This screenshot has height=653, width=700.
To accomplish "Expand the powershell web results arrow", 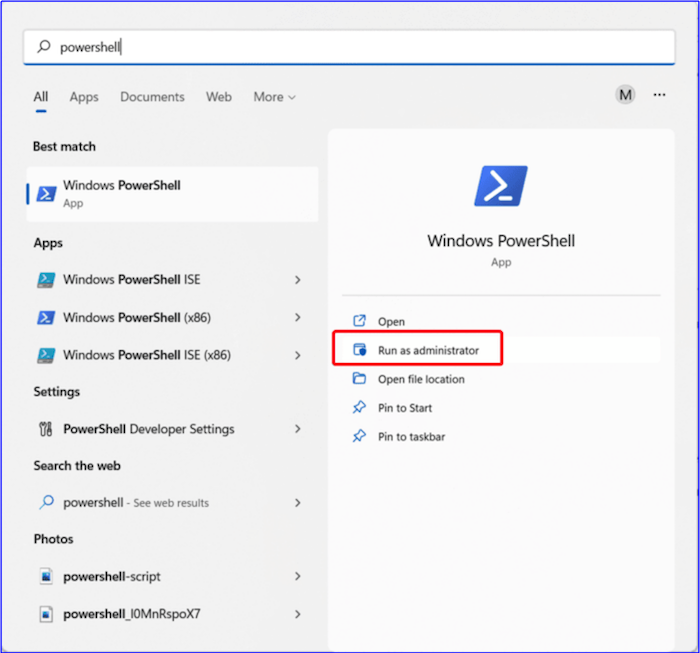I will [x=297, y=503].
